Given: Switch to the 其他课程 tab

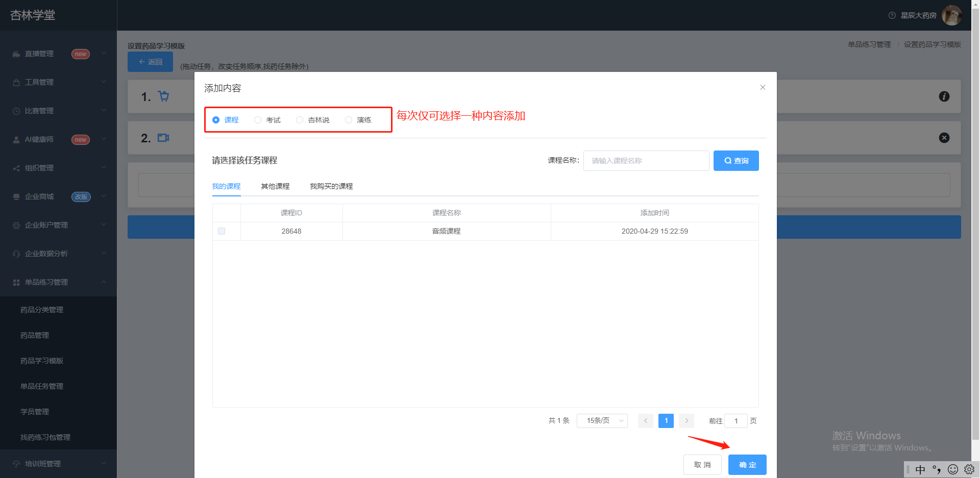Looking at the screenshot, I should [x=275, y=186].
